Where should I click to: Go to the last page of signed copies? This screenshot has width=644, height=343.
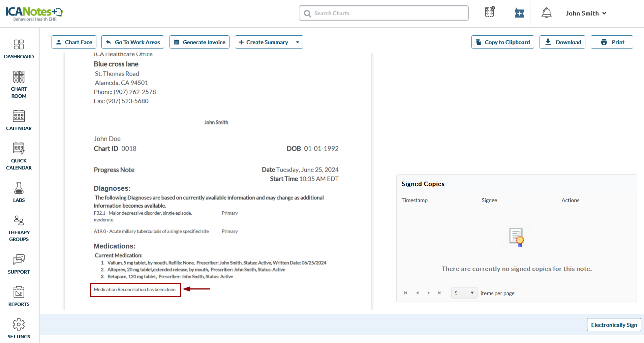pos(440,293)
